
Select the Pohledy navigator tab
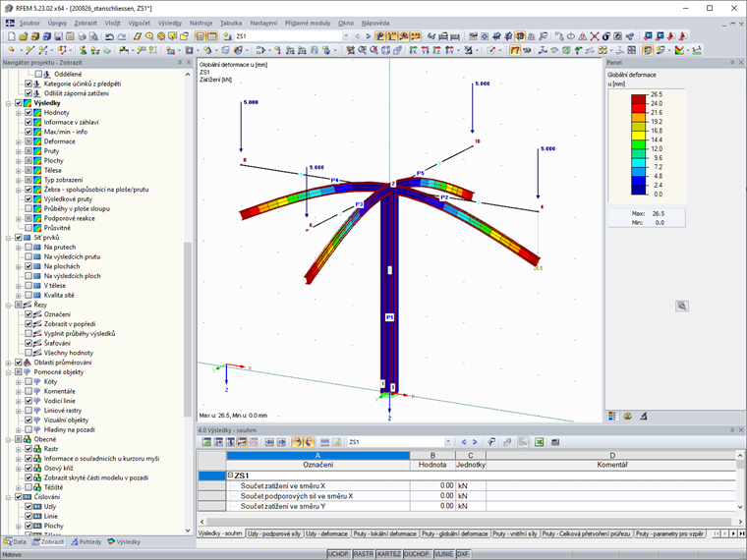pyautogui.click(x=87, y=541)
